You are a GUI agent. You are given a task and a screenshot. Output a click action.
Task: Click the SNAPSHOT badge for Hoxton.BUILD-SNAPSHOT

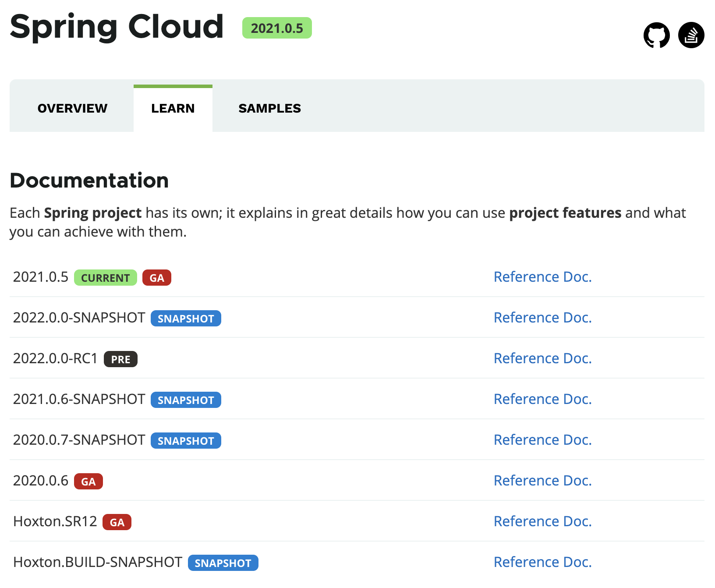tap(223, 563)
